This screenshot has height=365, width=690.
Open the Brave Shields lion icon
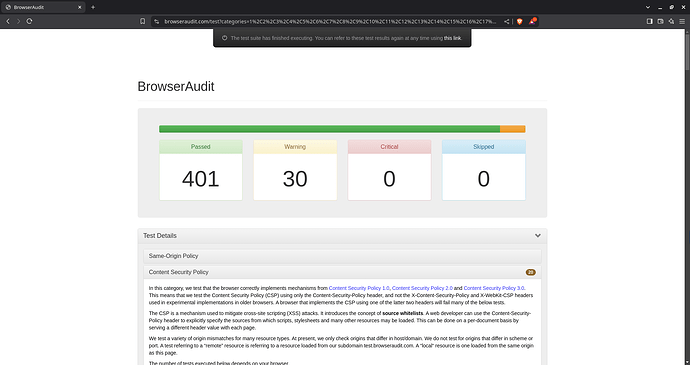point(520,21)
